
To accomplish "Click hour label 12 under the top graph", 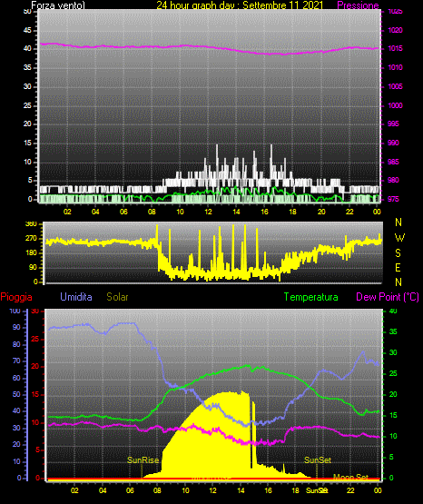I will pyautogui.click(x=208, y=212).
